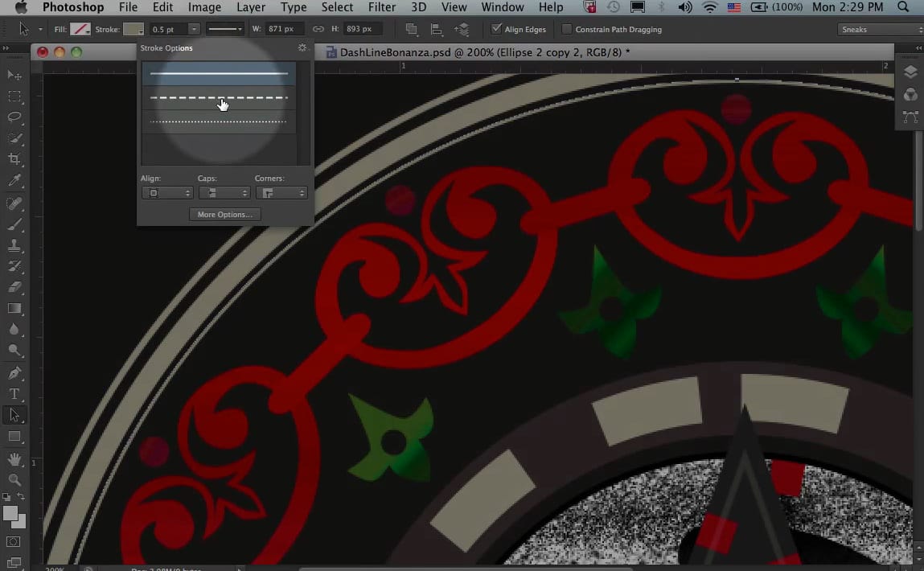This screenshot has width=924, height=571.
Task: Open the Fill color swatch
Action: [80, 29]
